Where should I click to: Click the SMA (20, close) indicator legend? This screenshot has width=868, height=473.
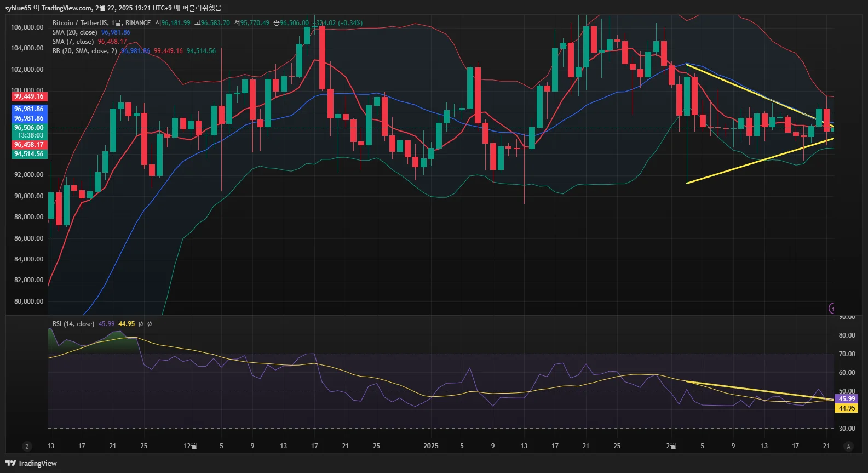pyautogui.click(x=74, y=32)
